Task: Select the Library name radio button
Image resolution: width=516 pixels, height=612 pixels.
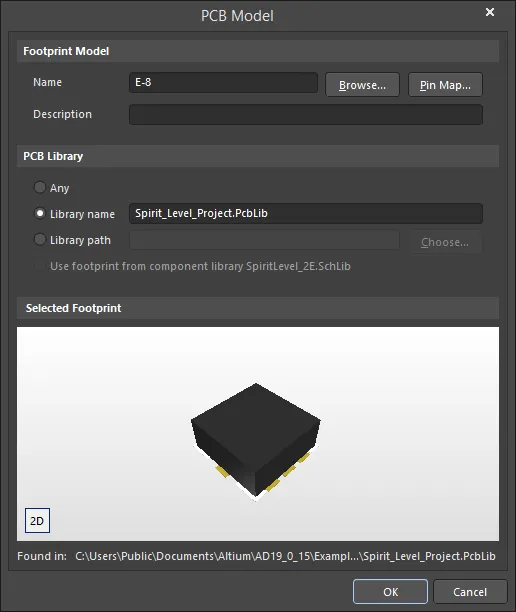Action: pyautogui.click(x=40, y=213)
